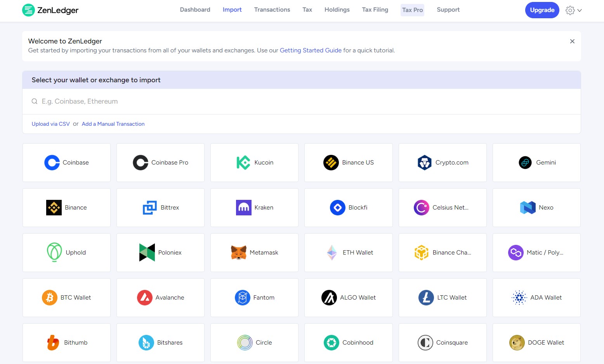This screenshot has height=364, width=604.
Task: Select the Binance US icon
Action: (x=331, y=163)
